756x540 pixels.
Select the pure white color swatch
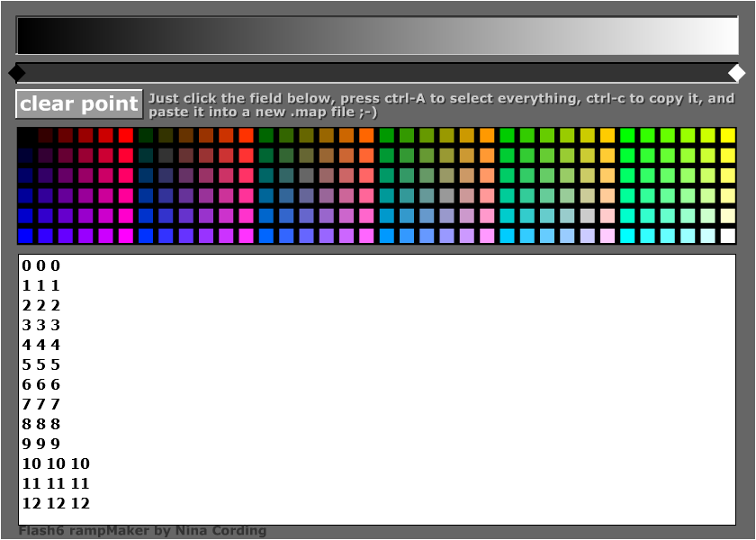click(x=727, y=236)
